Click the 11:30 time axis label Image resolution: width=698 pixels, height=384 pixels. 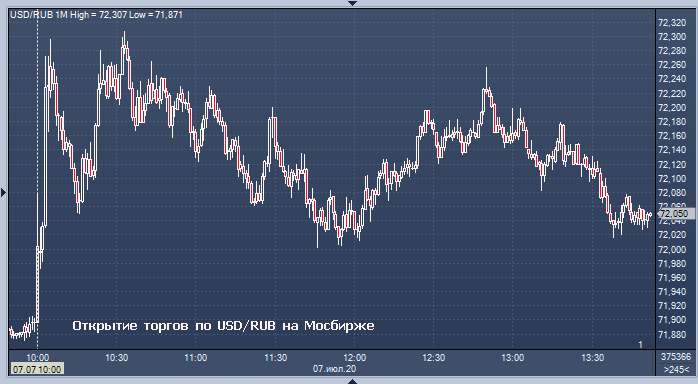click(276, 358)
